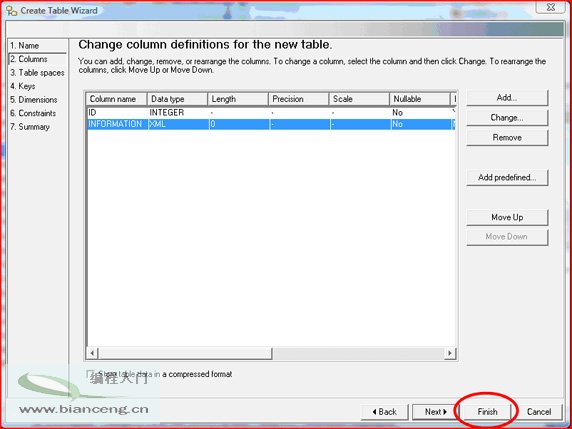Proceed with the Next button
Viewport: 572px width, 429px height.
coord(435,412)
